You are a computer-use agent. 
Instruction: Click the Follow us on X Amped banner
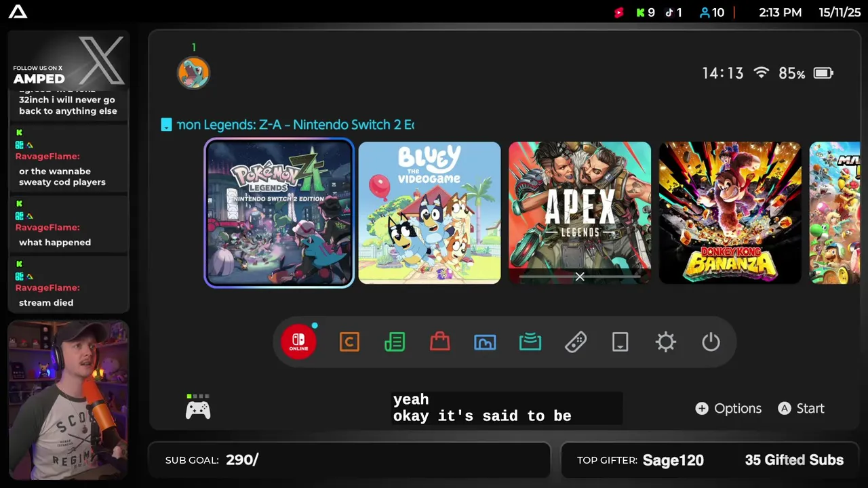68,62
